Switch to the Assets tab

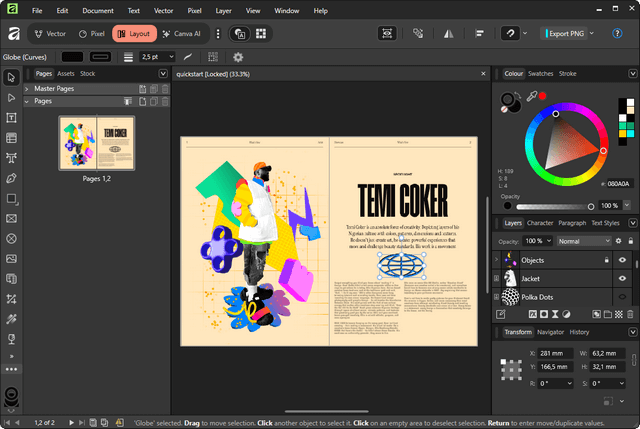coord(66,74)
